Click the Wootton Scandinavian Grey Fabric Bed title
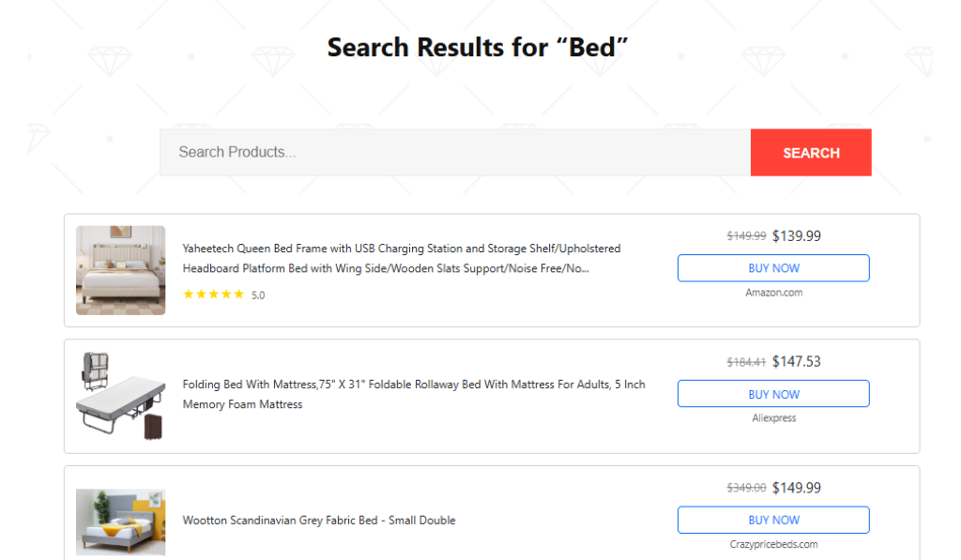 click(319, 520)
